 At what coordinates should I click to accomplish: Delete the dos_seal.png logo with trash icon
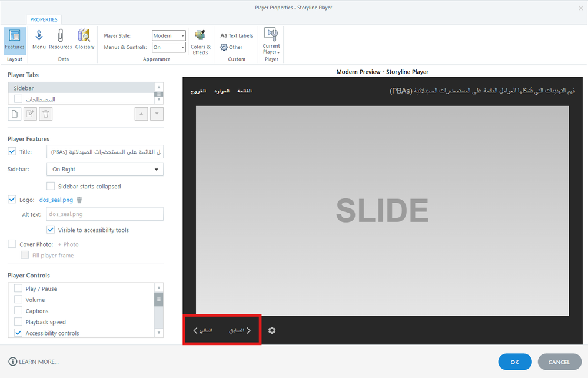[79, 200]
